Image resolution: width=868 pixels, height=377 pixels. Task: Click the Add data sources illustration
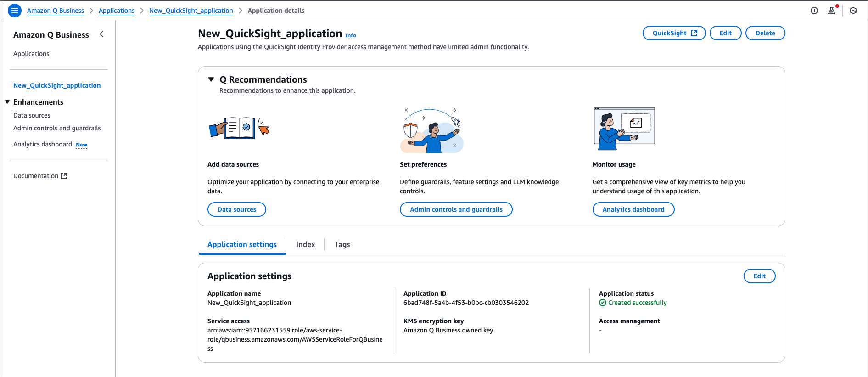click(239, 128)
